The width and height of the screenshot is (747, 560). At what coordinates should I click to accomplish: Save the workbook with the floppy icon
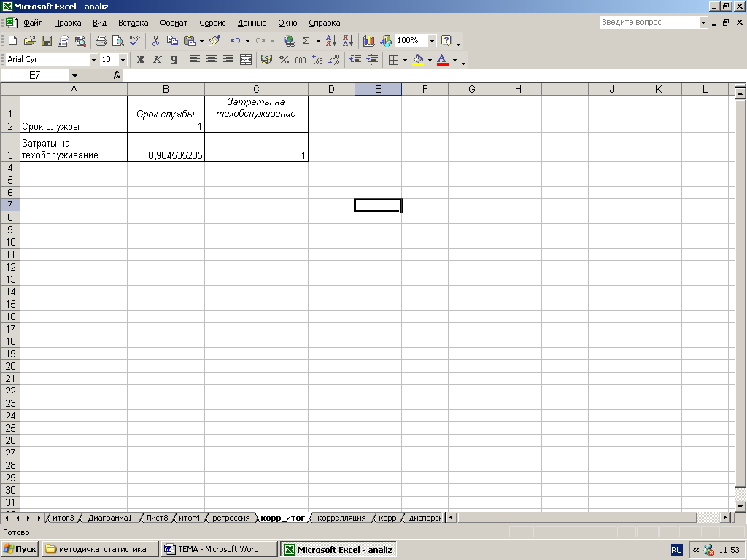point(46,41)
